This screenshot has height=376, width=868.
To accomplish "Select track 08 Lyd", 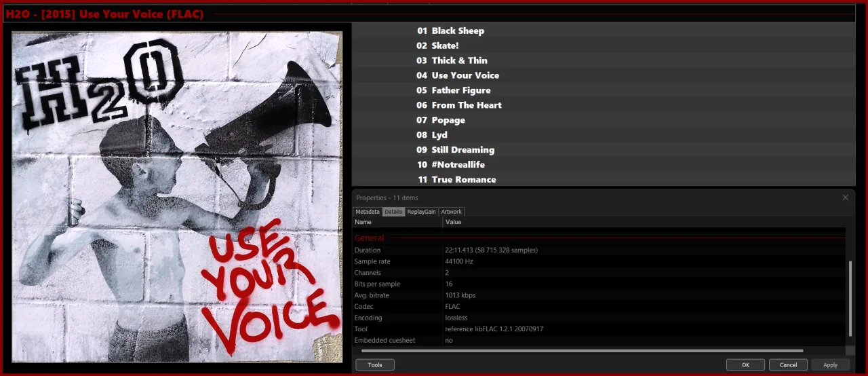I will (x=604, y=135).
